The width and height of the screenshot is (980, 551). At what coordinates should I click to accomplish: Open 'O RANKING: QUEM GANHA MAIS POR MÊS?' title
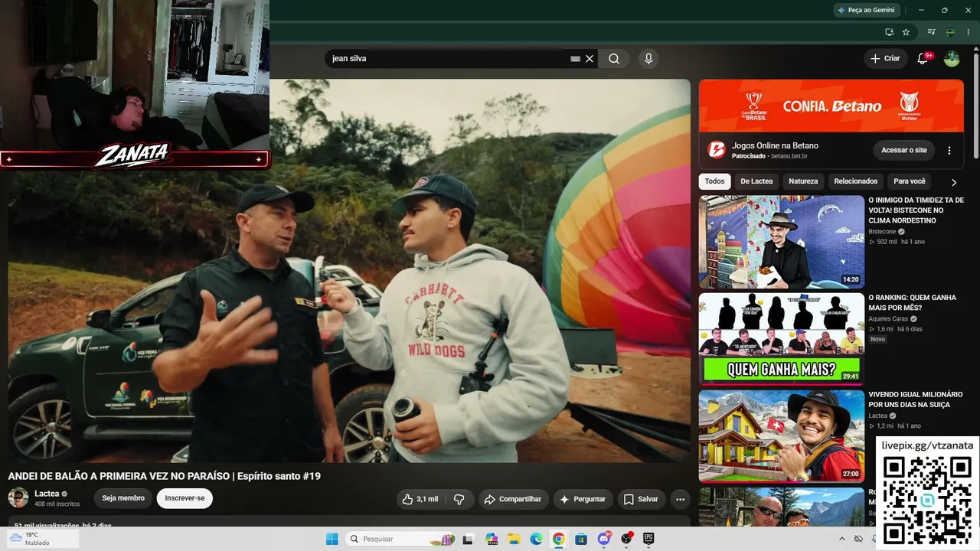[x=912, y=302]
